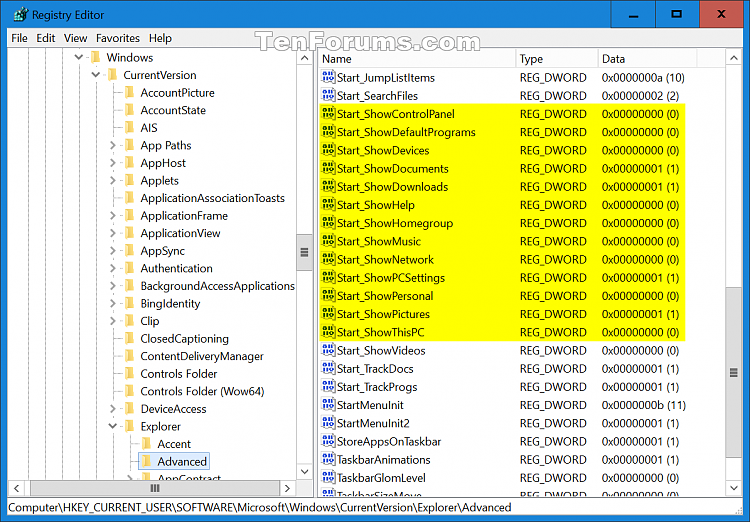Sort values by Name column header
The height and width of the screenshot is (522, 750).
coord(417,59)
